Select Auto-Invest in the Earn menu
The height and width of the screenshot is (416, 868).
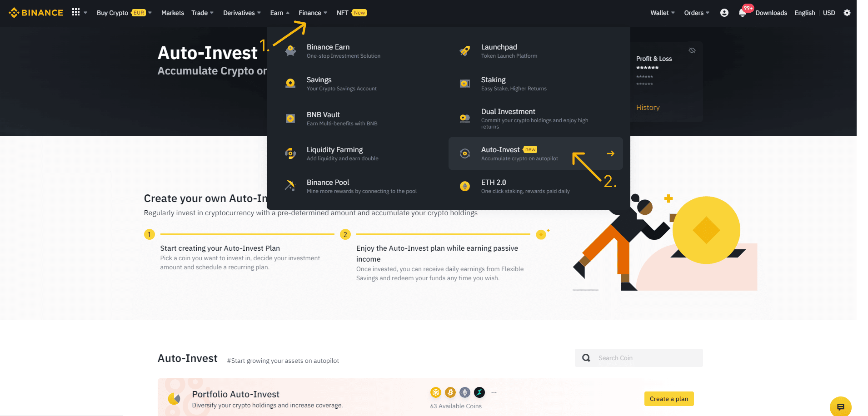[x=535, y=154]
